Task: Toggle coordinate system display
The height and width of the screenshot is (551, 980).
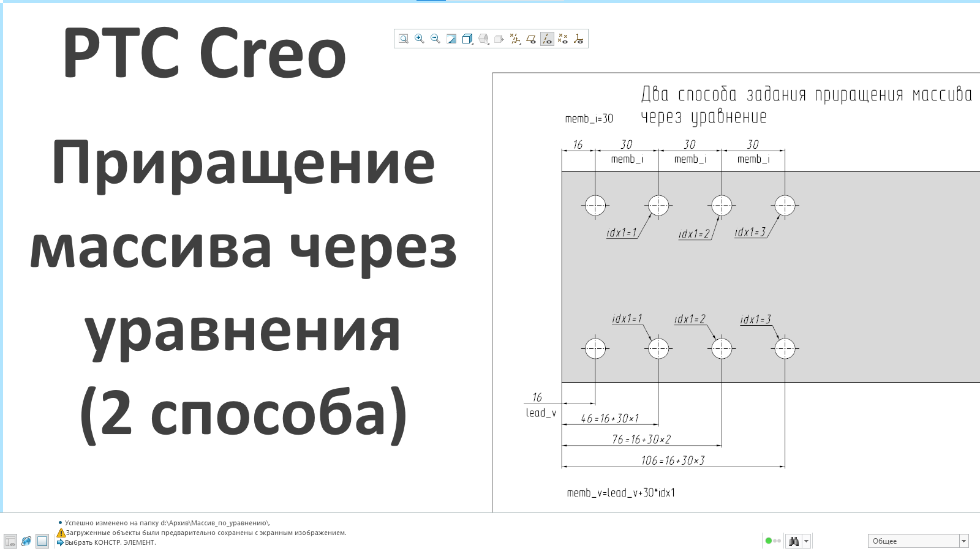Action: pyautogui.click(x=579, y=39)
